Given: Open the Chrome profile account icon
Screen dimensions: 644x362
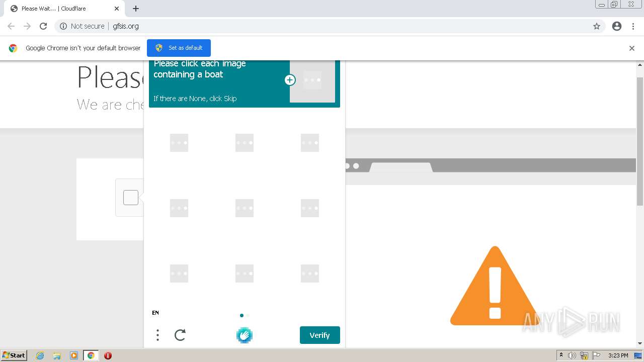Looking at the screenshot, I should click(x=617, y=26).
